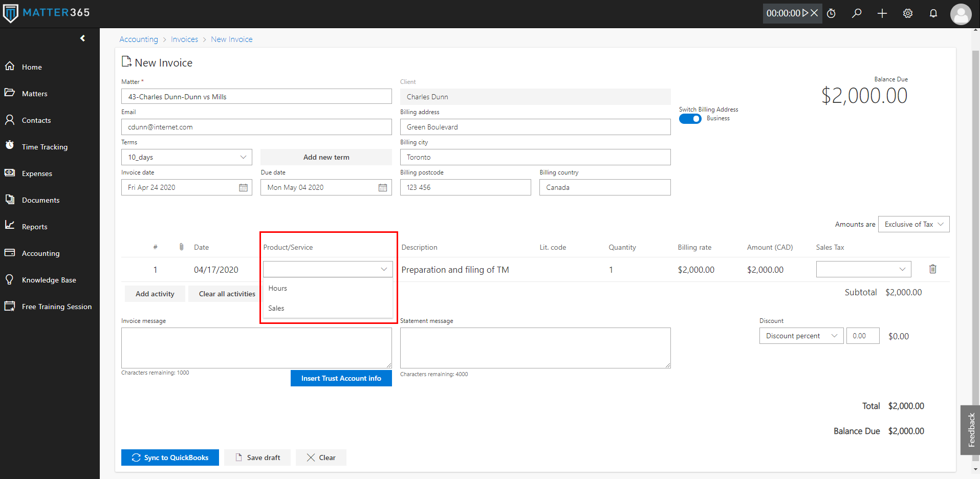Open the Due date calendar picker
Screen dimensions: 980x479
(x=383, y=187)
